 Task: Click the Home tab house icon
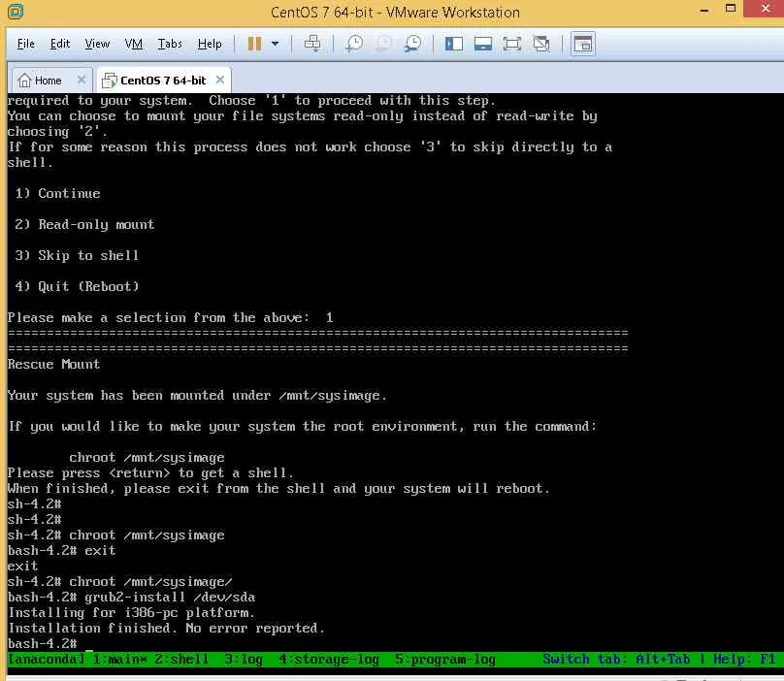click(x=24, y=80)
